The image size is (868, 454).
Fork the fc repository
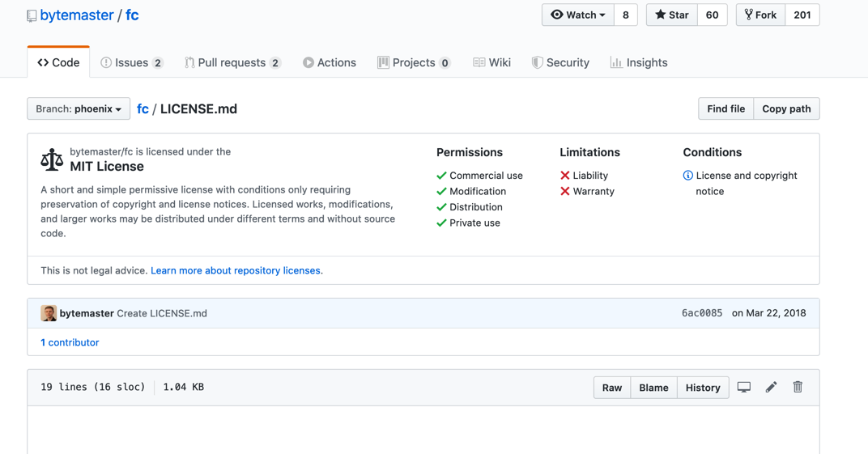click(x=760, y=15)
